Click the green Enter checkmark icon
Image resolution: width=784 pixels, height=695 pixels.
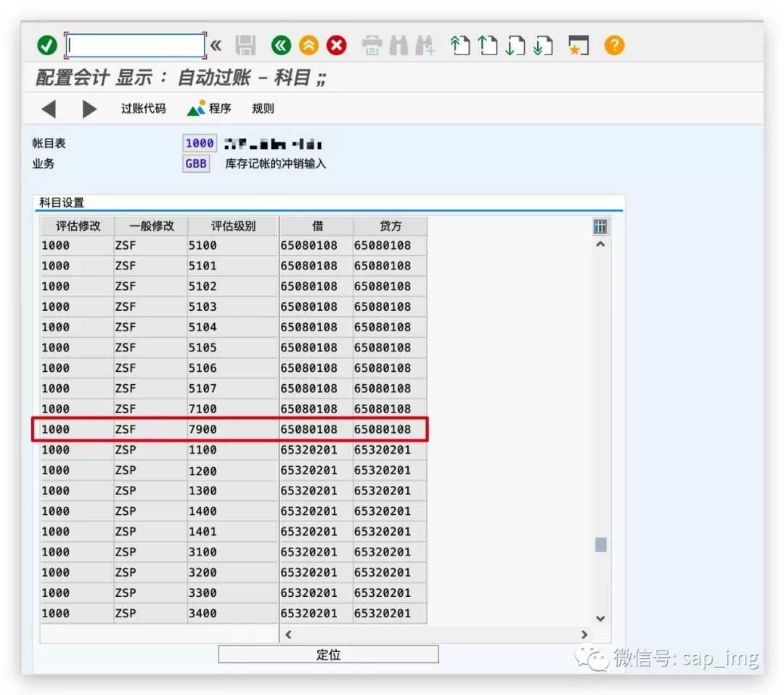47,45
